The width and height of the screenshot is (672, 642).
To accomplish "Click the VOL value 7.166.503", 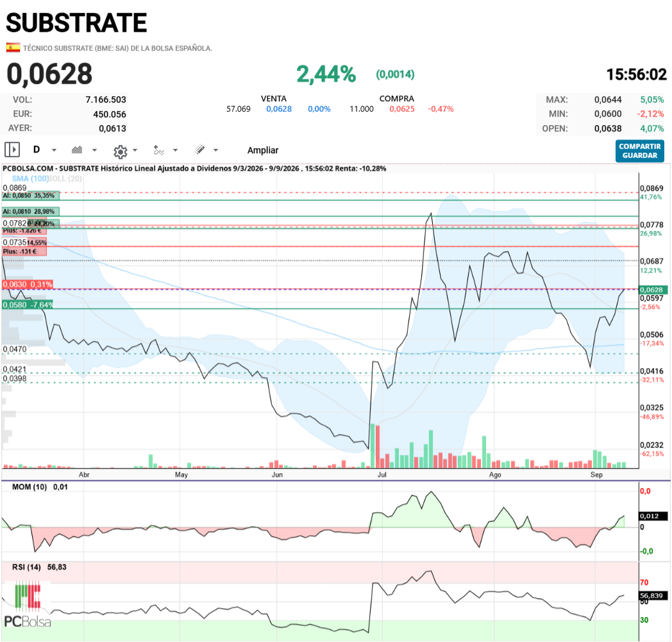I will click(106, 100).
